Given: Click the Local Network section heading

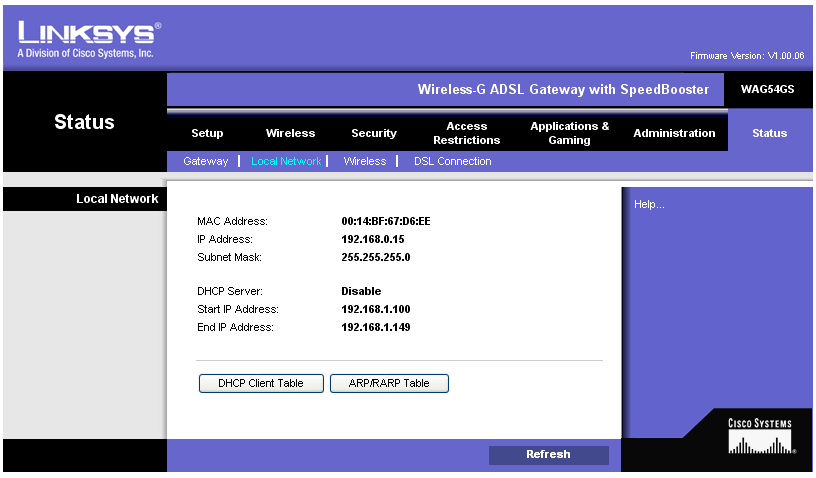Looking at the screenshot, I should 117,199.
